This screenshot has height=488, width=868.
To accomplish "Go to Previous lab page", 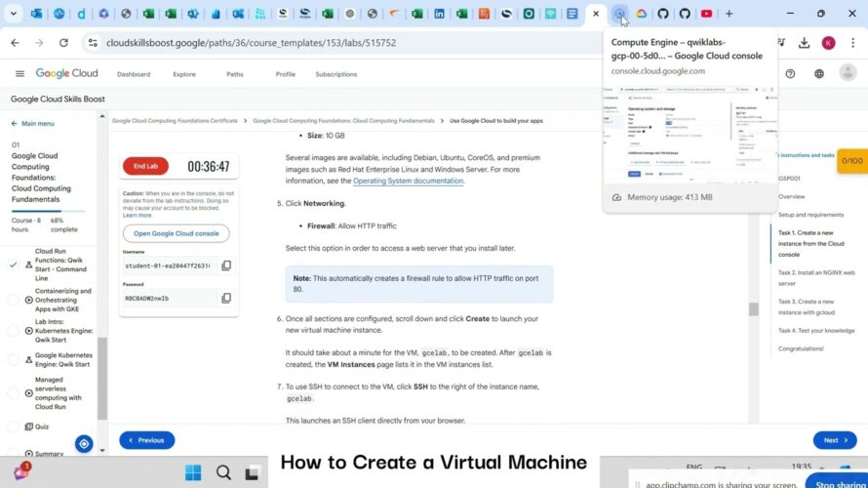I will pos(146,440).
